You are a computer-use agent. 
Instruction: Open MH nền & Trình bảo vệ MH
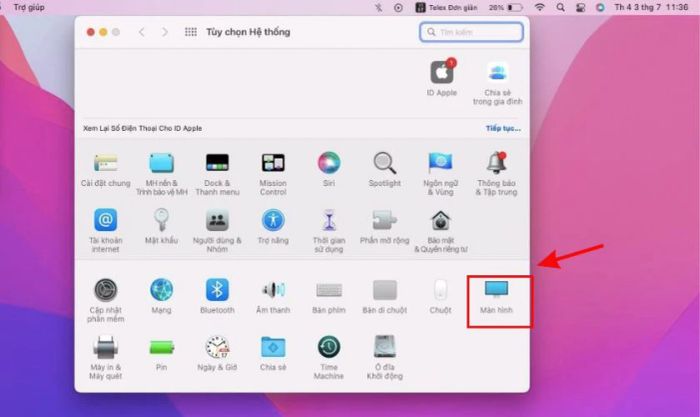pos(161,174)
